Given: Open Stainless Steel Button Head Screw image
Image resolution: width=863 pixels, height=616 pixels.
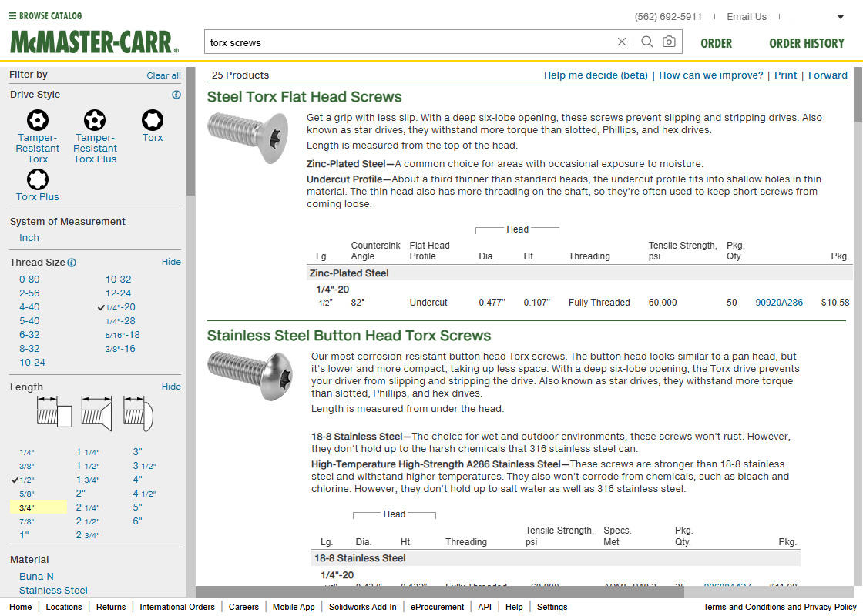Looking at the screenshot, I should point(250,375).
